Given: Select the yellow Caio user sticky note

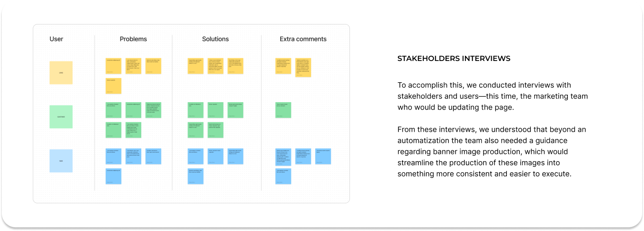Looking at the screenshot, I should click(61, 73).
